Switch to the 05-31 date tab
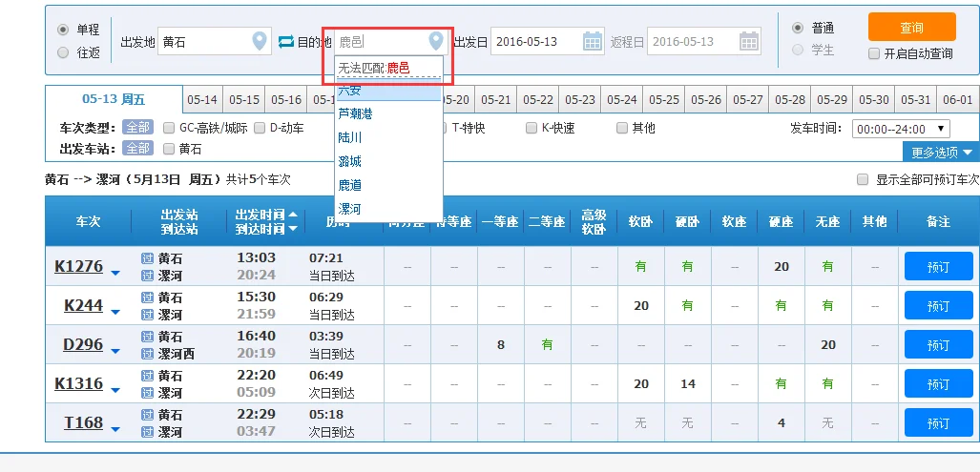 pyautogui.click(x=916, y=100)
